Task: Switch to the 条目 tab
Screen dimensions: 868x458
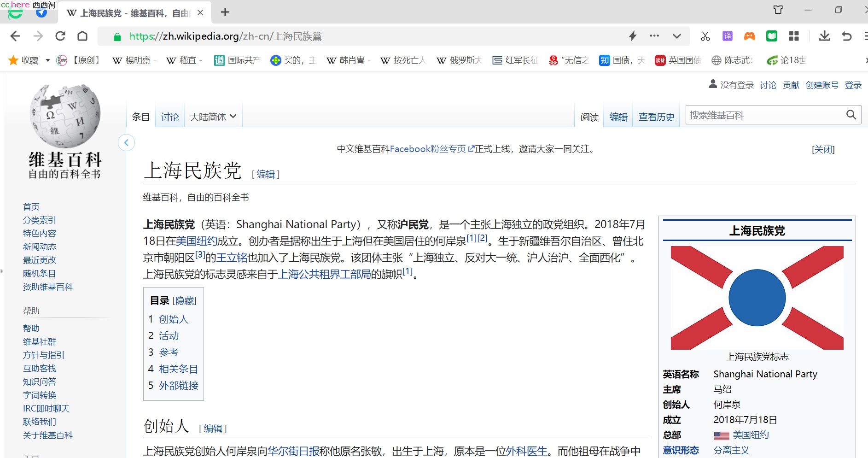Action: (140, 117)
